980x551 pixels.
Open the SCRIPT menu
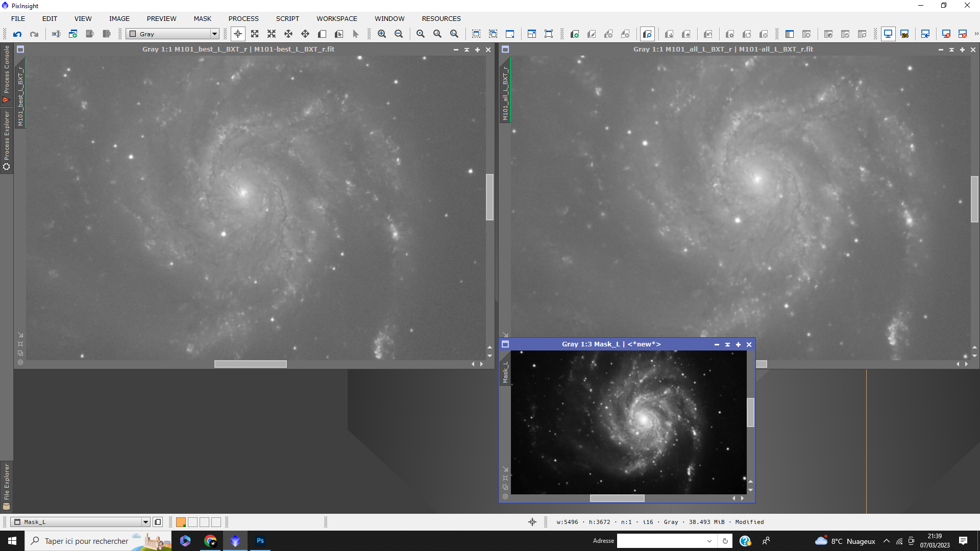tap(287, 18)
